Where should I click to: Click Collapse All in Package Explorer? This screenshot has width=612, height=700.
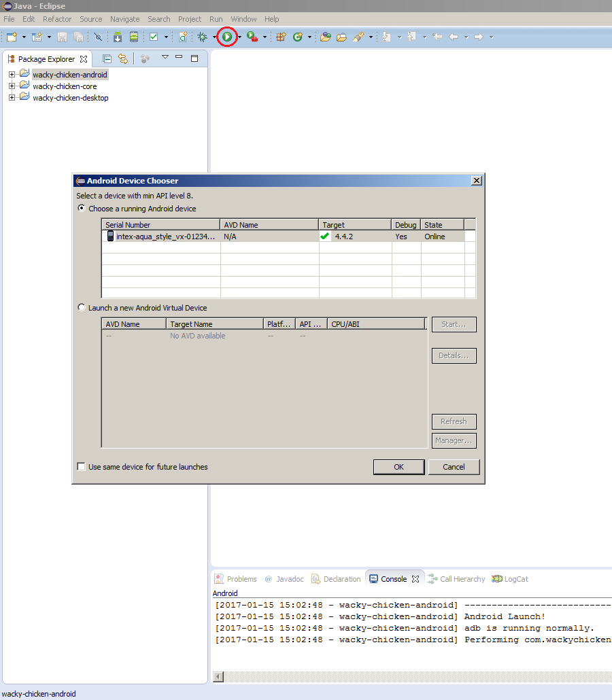click(x=107, y=59)
